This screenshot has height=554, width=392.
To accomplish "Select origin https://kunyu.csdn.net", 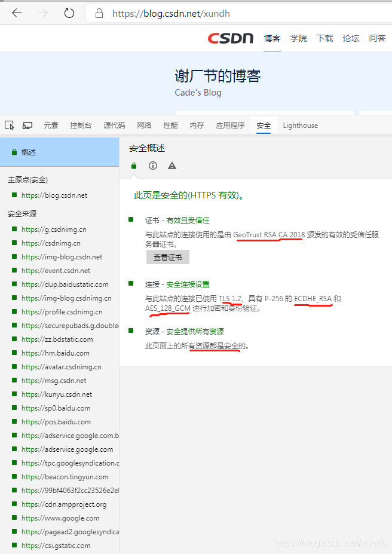I will [x=57, y=394].
